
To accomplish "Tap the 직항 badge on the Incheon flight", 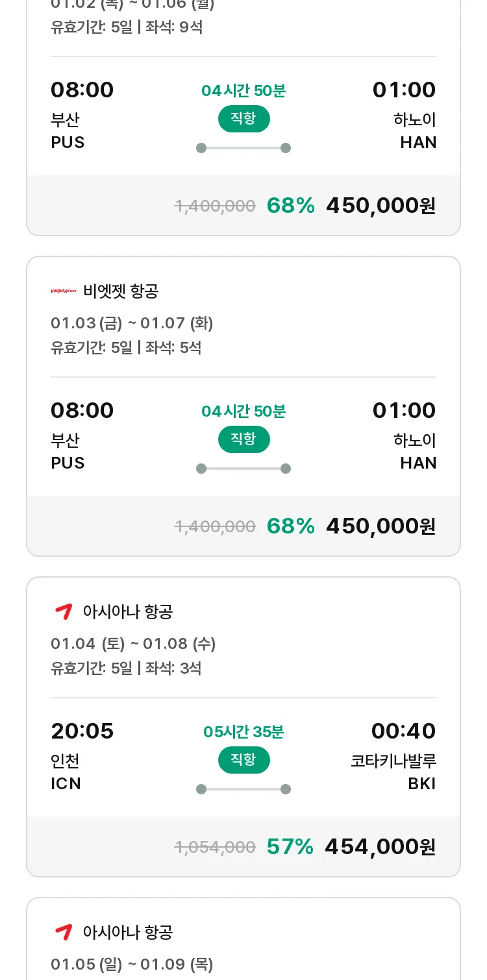I will (243, 760).
